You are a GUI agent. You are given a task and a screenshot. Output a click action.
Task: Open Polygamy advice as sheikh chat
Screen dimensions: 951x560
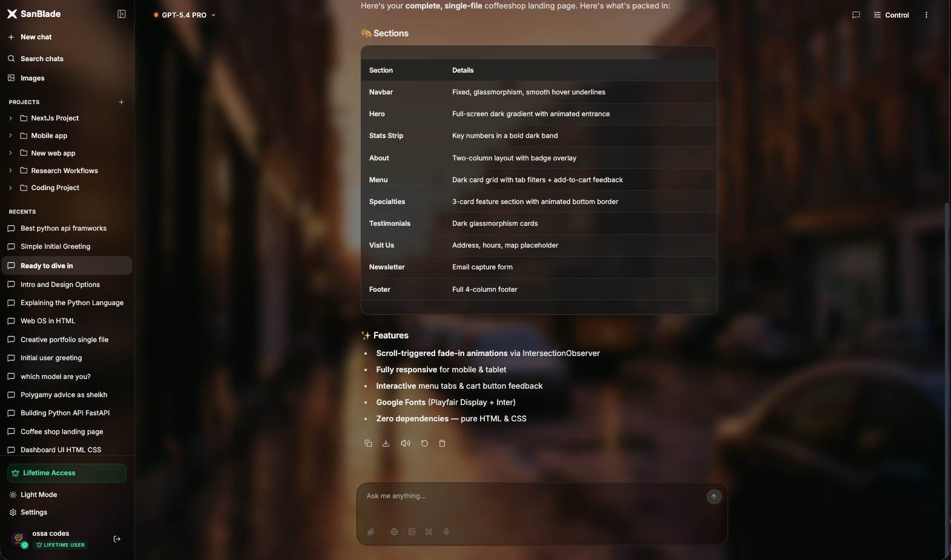[x=64, y=395]
